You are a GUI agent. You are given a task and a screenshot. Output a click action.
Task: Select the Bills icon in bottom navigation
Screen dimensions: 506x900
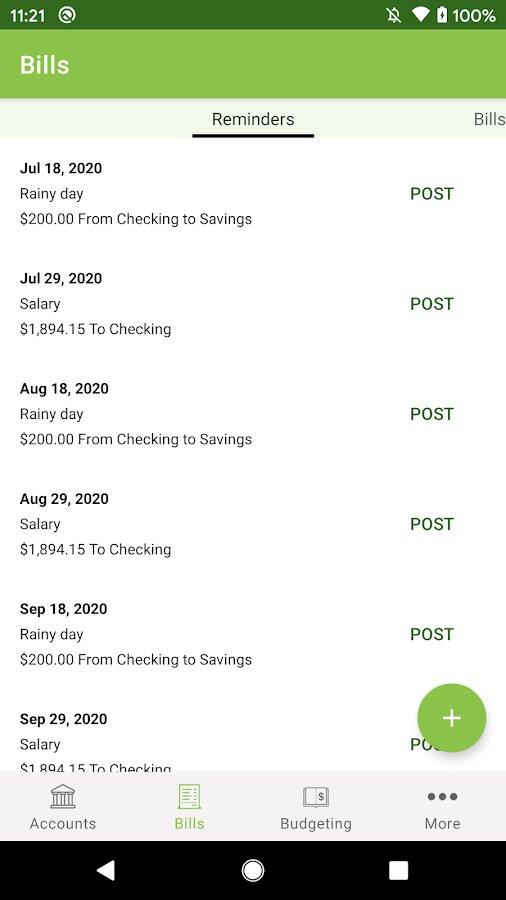click(189, 797)
